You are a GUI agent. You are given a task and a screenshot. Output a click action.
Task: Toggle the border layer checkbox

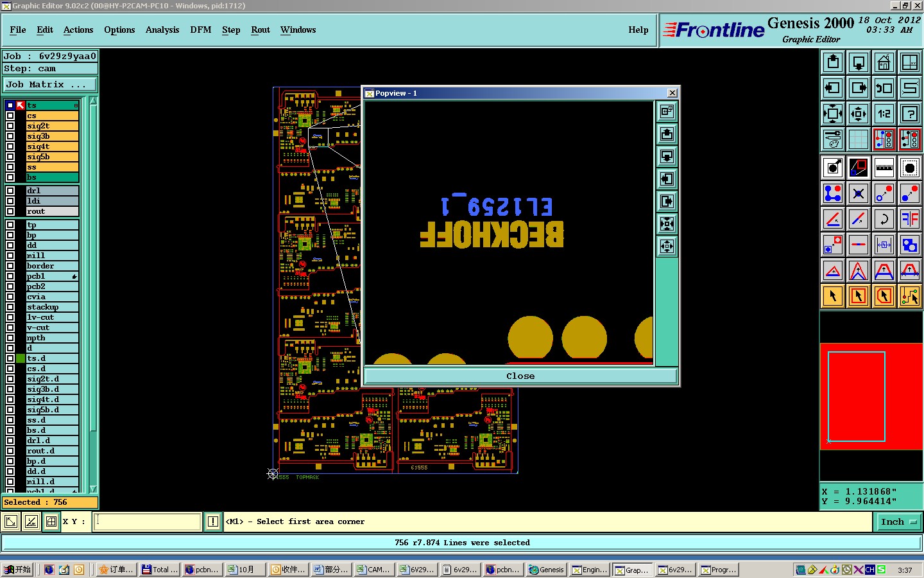coord(10,266)
